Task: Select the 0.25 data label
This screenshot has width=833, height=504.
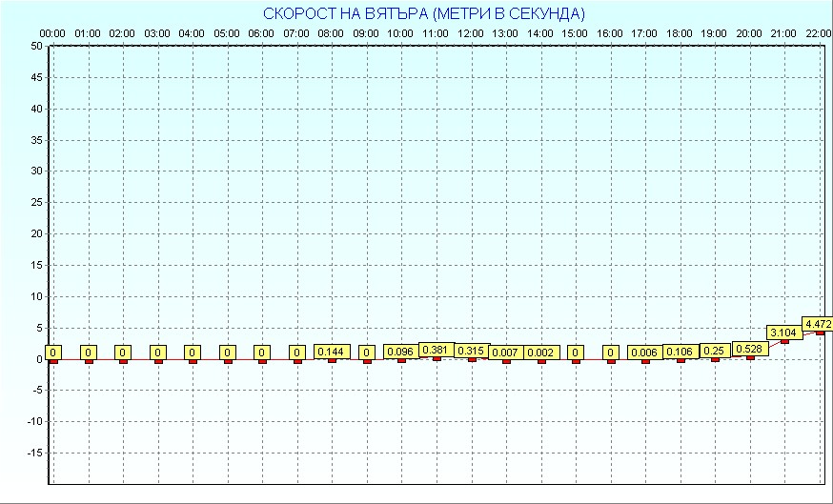Action: 714,351
